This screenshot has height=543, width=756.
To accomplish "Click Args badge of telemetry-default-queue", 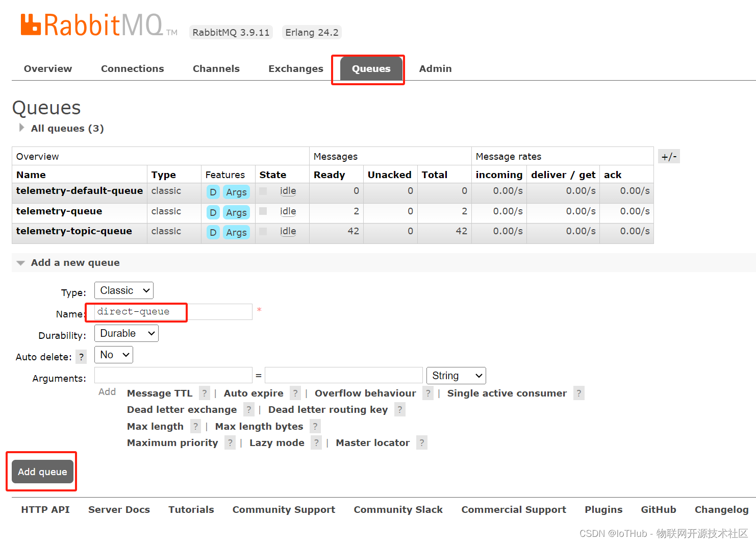I will click(236, 192).
